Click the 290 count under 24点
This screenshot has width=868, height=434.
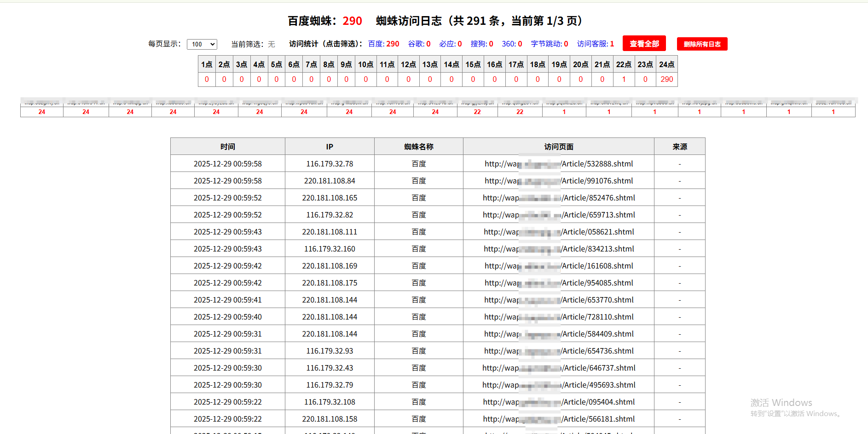[666, 79]
